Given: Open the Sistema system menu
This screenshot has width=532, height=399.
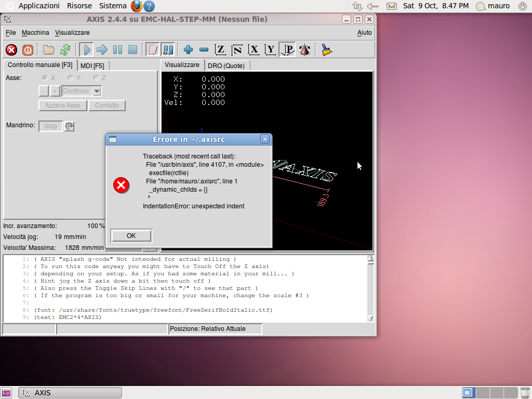Looking at the screenshot, I should click(113, 6).
